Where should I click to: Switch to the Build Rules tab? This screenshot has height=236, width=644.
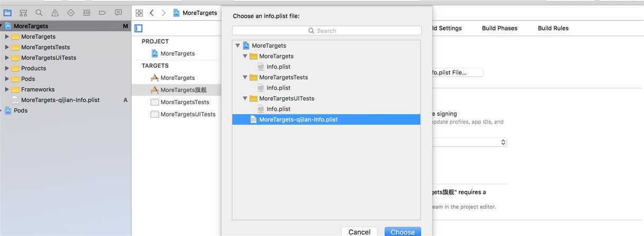tap(553, 28)
